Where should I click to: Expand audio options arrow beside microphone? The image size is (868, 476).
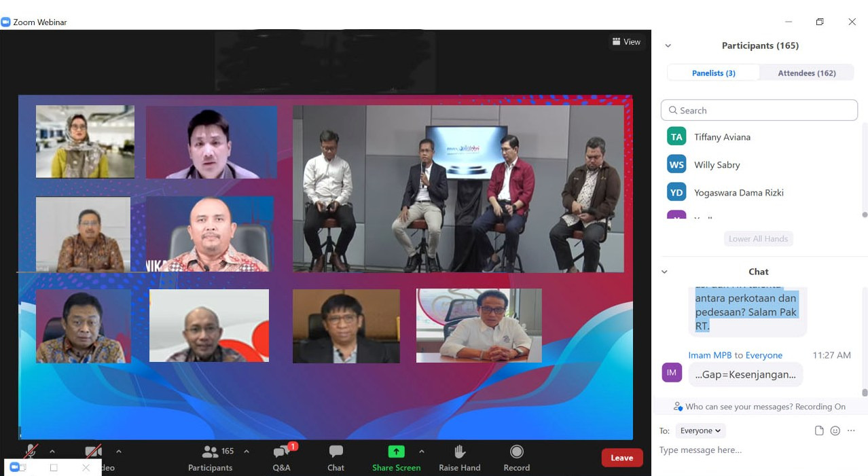coord(52,452)
